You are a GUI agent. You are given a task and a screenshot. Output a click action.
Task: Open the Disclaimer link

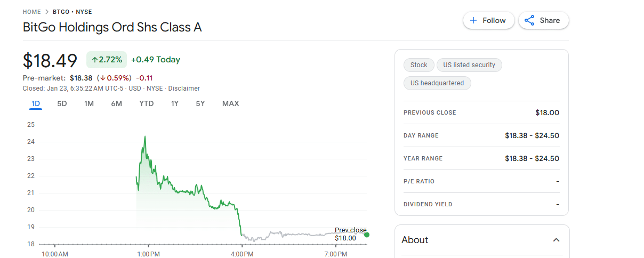[x=184, y=88]
